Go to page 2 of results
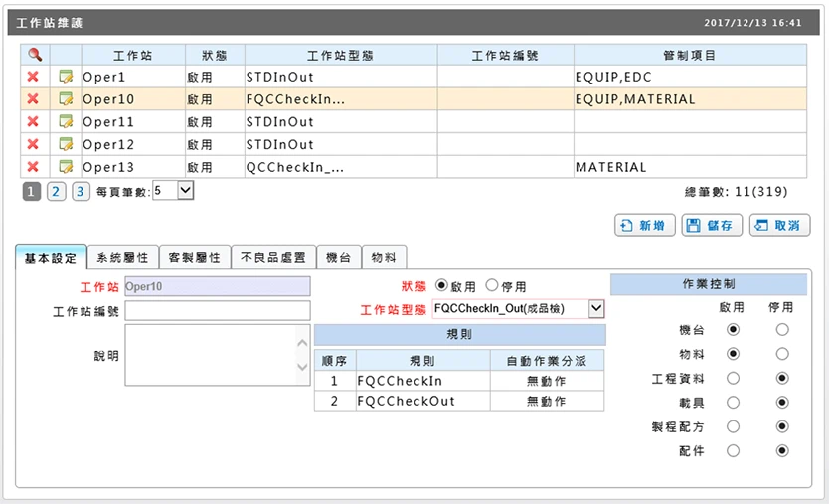 (56, 191)
